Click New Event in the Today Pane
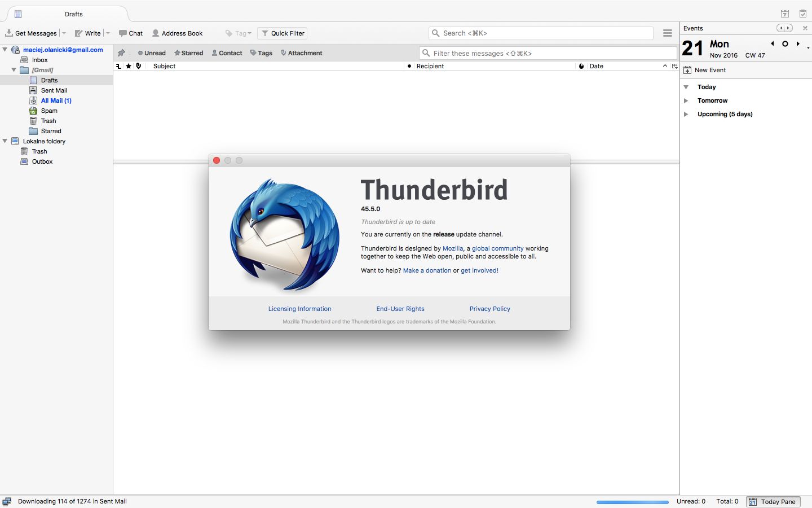 point(705,70)
